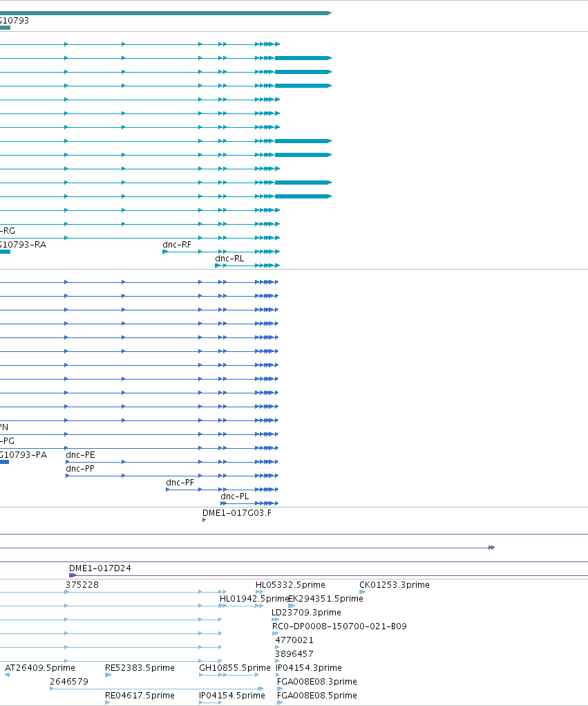The width and height of the screenshot is (588, 706).
Task: Select the dnc-RL transcript label
Action: 229,259
